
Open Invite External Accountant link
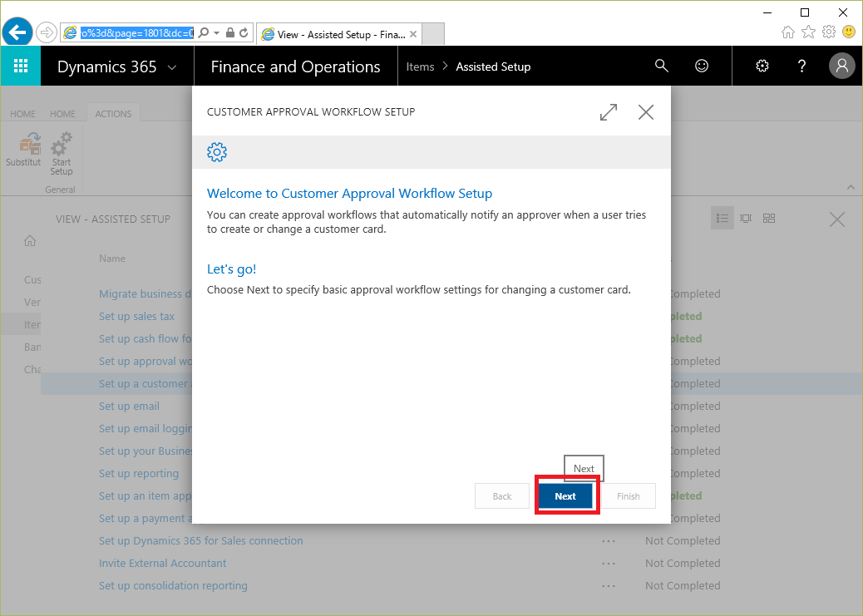pos(162,564)
